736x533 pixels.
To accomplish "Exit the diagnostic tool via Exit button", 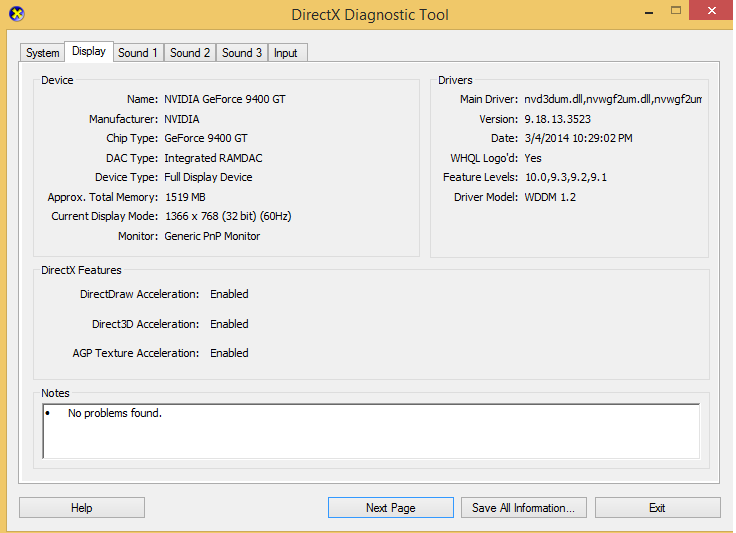I will point(657,508).
